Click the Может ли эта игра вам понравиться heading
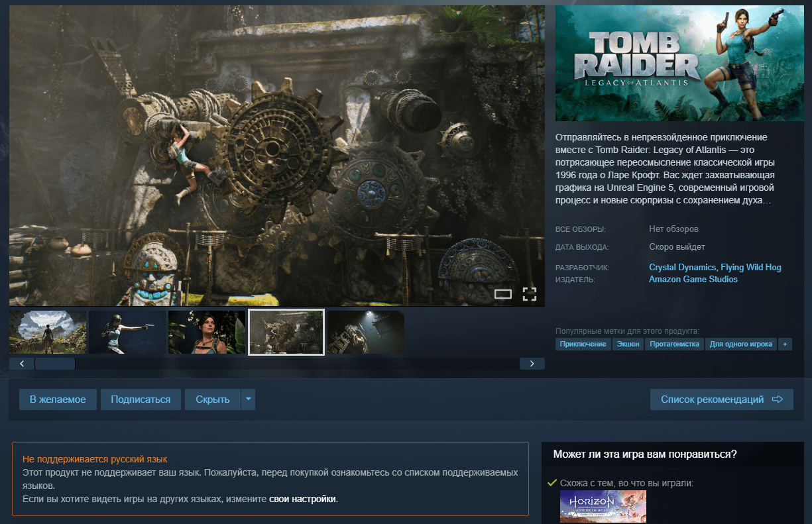This screenshot has height=524, width=812. (x=645, y=454)
